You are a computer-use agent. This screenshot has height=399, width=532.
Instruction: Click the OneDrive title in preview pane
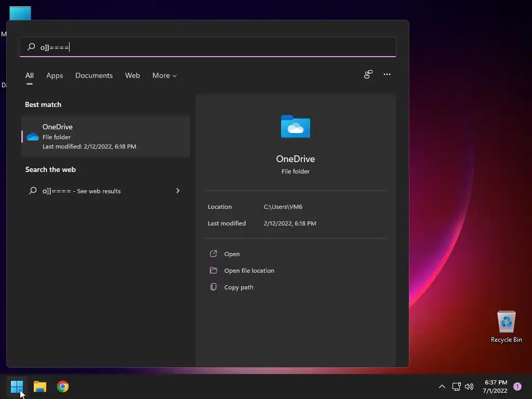pyautogui.click(x=296, y=159)
